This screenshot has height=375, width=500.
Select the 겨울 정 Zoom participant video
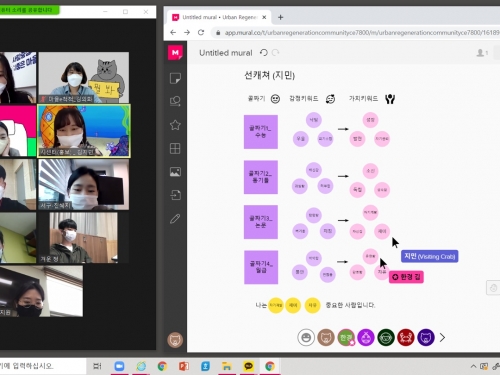(84, 238)
